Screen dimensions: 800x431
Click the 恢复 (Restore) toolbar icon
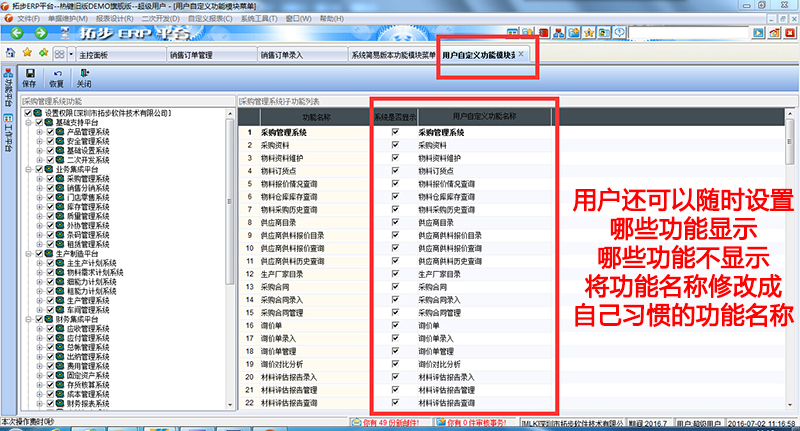(x=56, y=78)
